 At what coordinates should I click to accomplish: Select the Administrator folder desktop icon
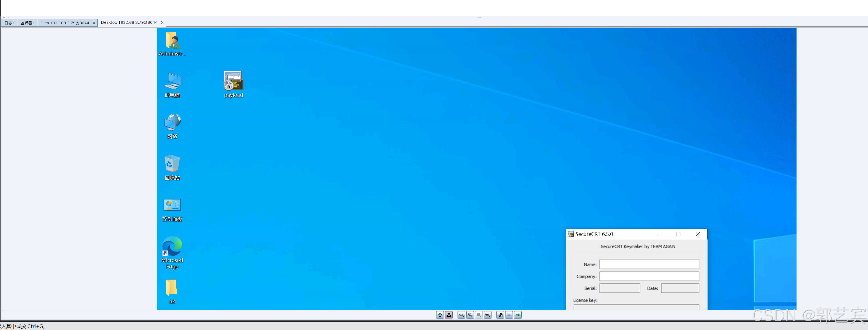[172, 44]
